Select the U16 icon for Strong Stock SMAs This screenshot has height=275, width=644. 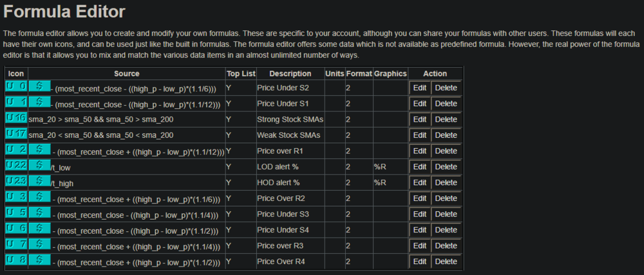point(16,118)
